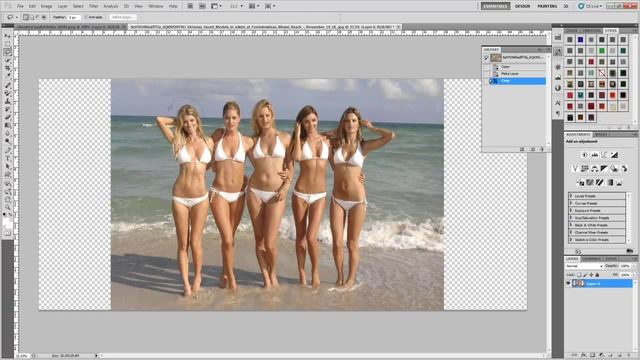
Task: Toggle the Anti-alias checkbox
Action: [x=86, y=17]
